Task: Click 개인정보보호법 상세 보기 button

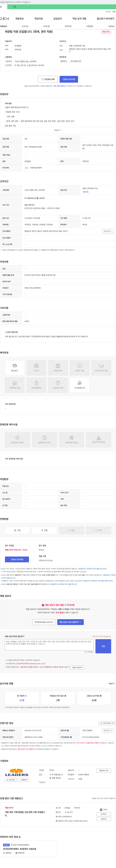Action: pos(44,622)
